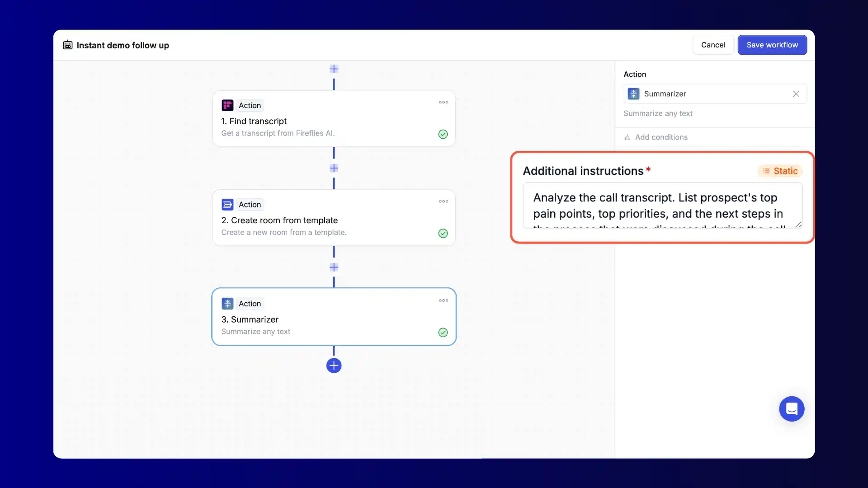The width and height of the screenshot is (868, 488).
Task: Click Save workflow
Action: click(x=772, y=45)
